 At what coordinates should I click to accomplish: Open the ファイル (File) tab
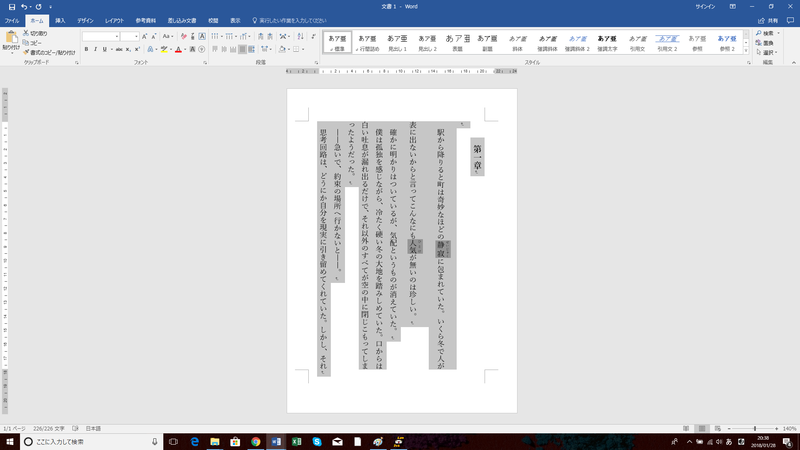click(x=12, y=20)
